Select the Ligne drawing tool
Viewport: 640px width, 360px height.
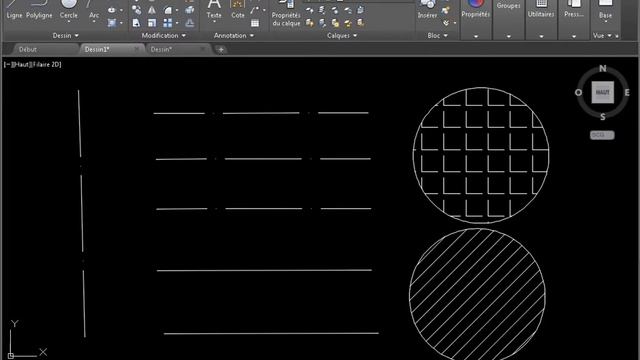coord(14,10)
